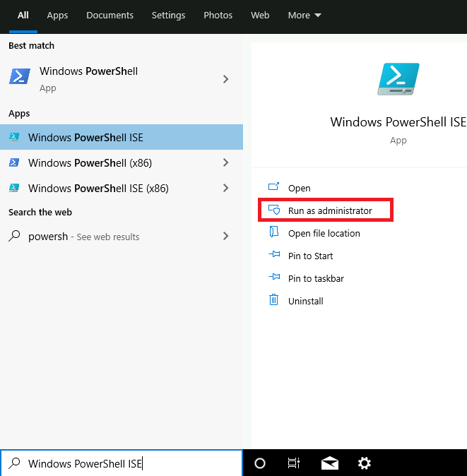This screenshot has width=467, height=476.
Task: Click the PowerShell ISE (x86) icon
Action: pos(14,188)
